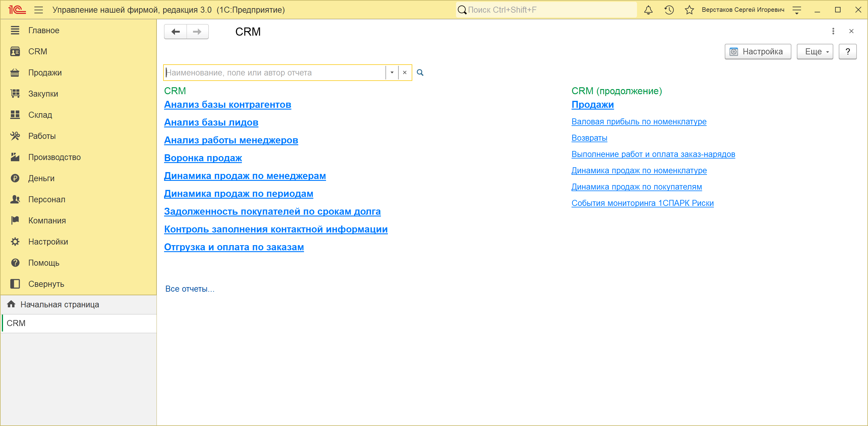Click the Деньги ruble icon

(15, 178)
